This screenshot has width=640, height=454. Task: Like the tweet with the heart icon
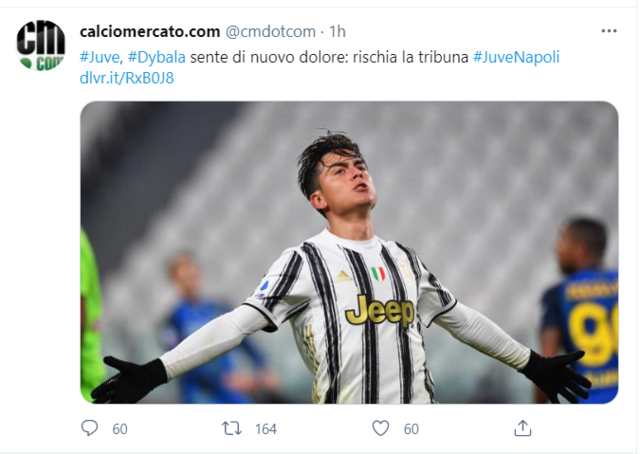pyautogui.click(x=380, y=428)
